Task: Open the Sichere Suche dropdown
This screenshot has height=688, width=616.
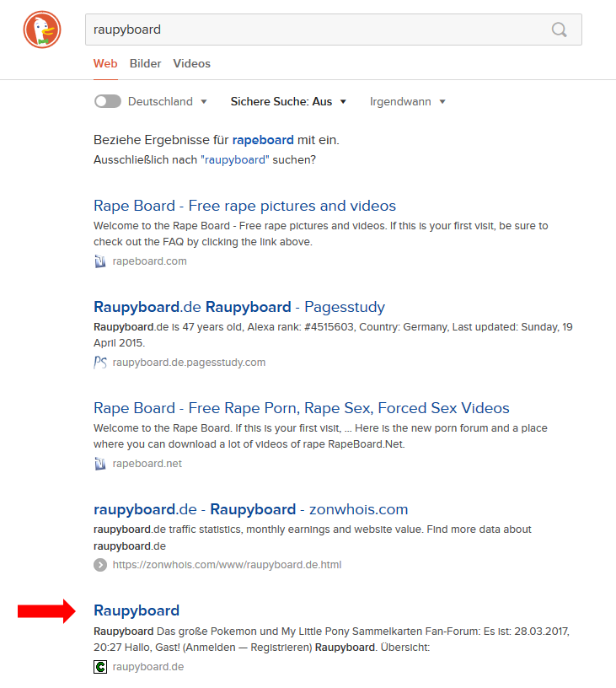Action: (x=288, y=101)
